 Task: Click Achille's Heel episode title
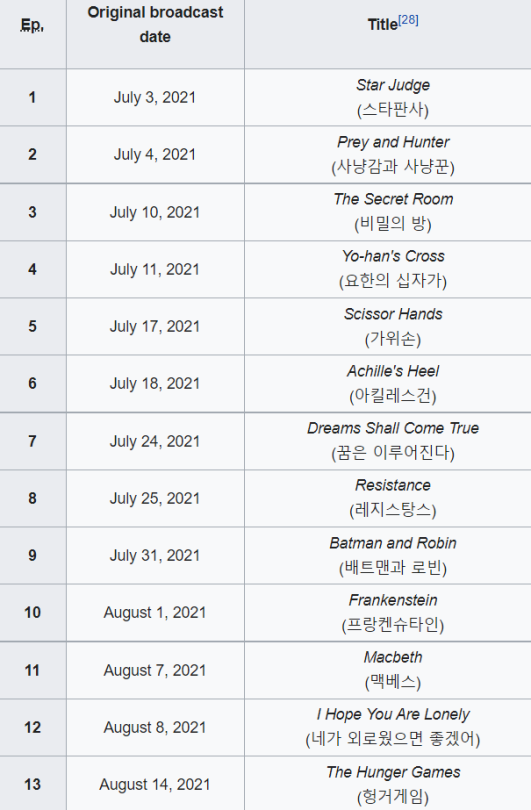click(x=393, y=371)
